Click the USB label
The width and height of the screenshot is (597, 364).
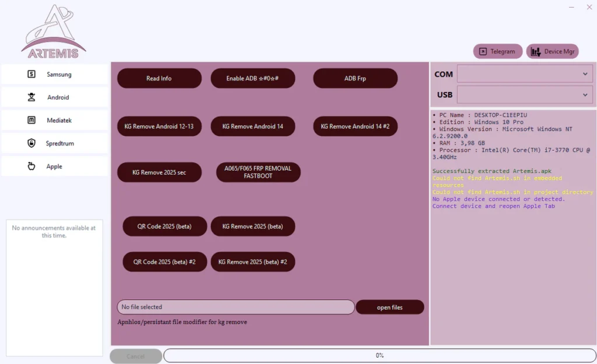click(445, 95)
